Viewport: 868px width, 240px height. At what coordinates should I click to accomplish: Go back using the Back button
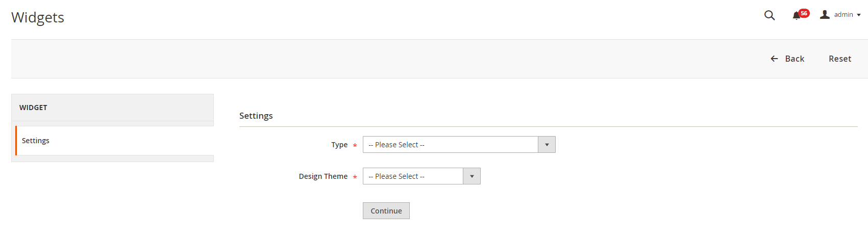click(794, 59)
